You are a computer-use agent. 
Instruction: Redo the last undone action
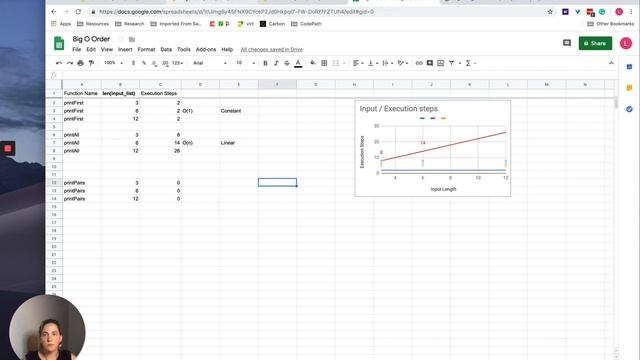[x=70, y=63]
